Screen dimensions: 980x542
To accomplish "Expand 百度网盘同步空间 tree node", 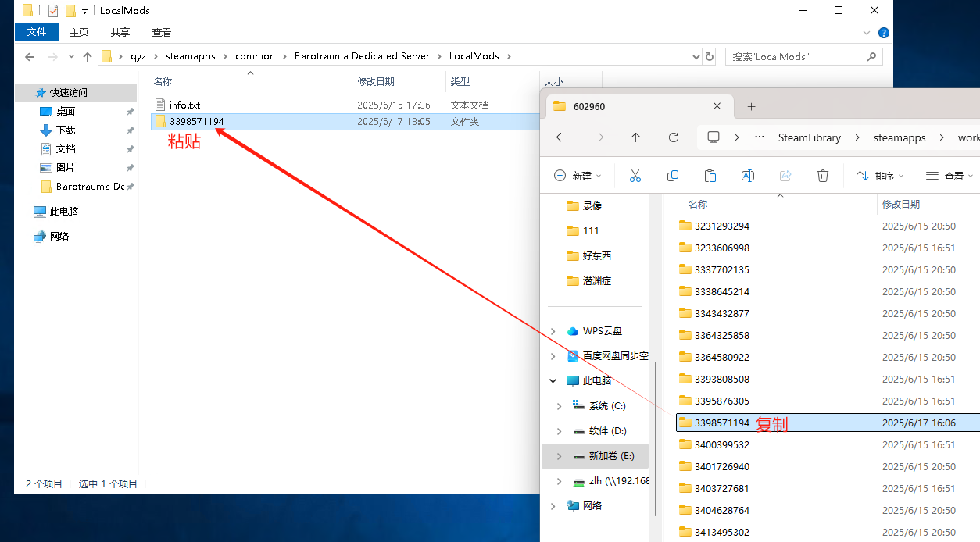I will click(553, 356).
